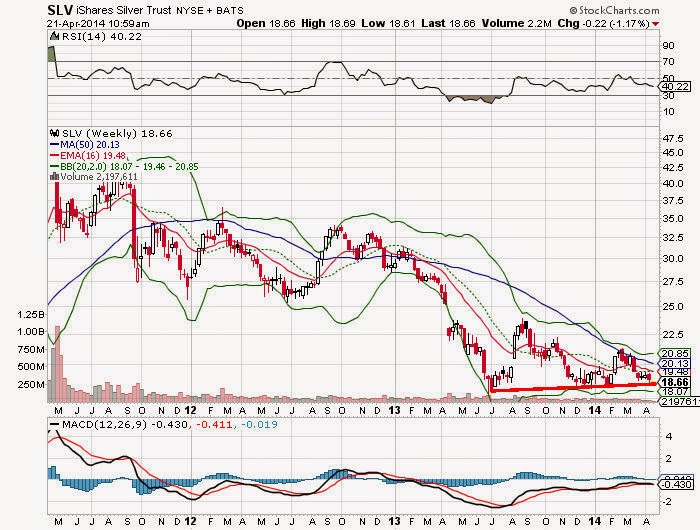Click the 'High 18.69' quote value

tap(328, 24)
